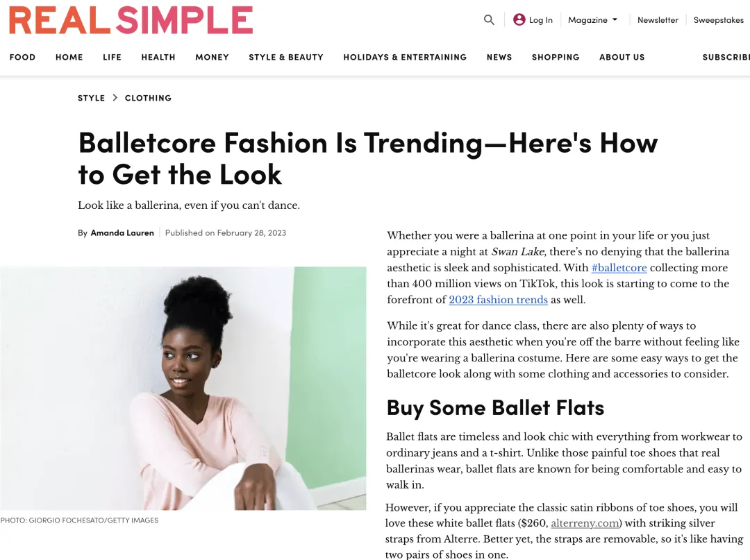The height and width of the screenshot is (560, 750).
Task: Click the breadcrumb chevron after Style
Action: (115, 97)
